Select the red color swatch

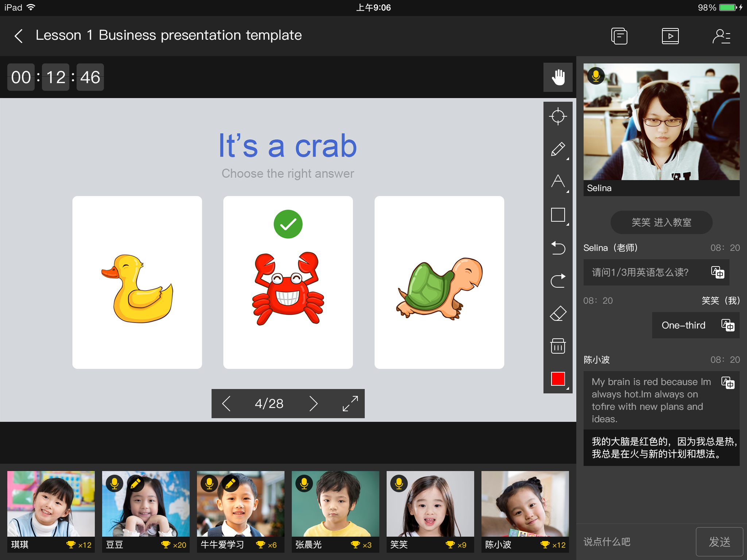[558, 379]
